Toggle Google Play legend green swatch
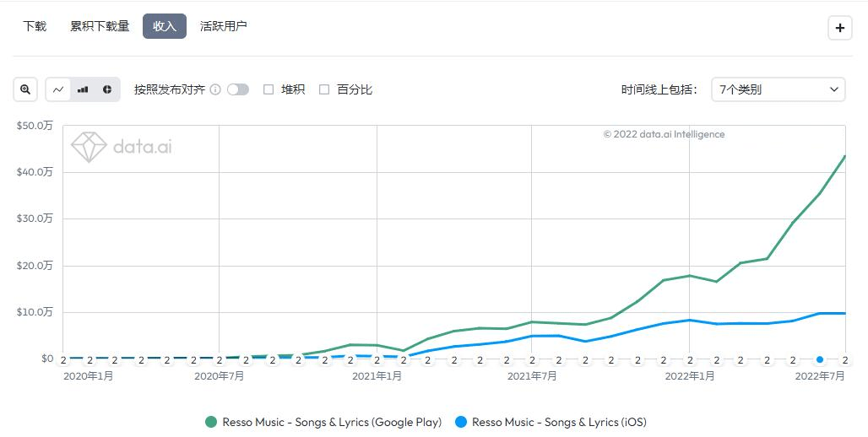Viewport: 868px width, 437px height. (x=211, y=422)
